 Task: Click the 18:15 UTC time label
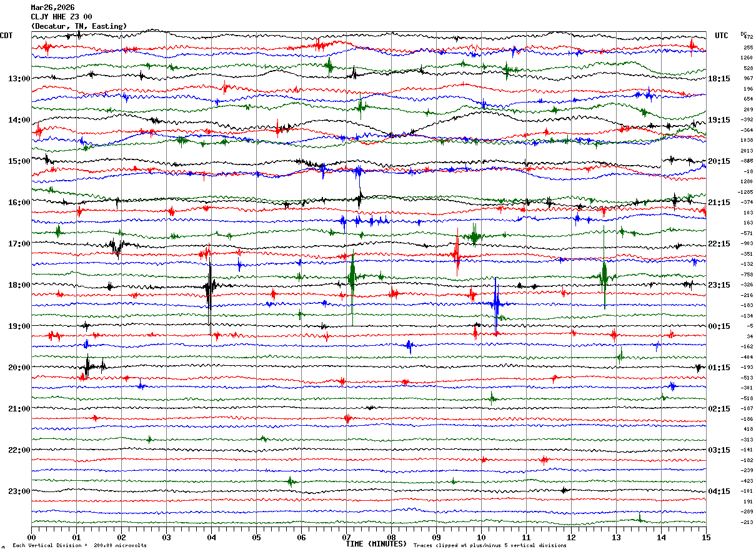(x=719, y=79)
